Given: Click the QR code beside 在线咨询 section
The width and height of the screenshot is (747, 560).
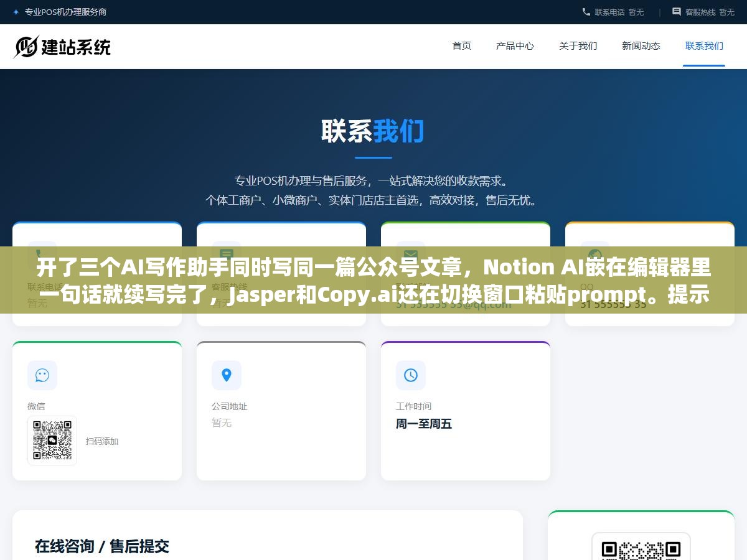Looking at the screenshot, I should pyautogui.click(x=641, y=546).
